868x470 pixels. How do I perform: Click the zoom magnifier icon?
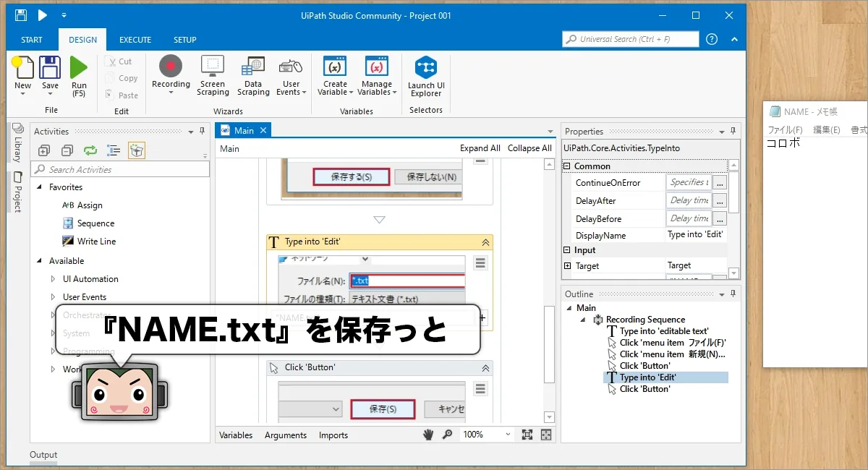tap(448, 435)
